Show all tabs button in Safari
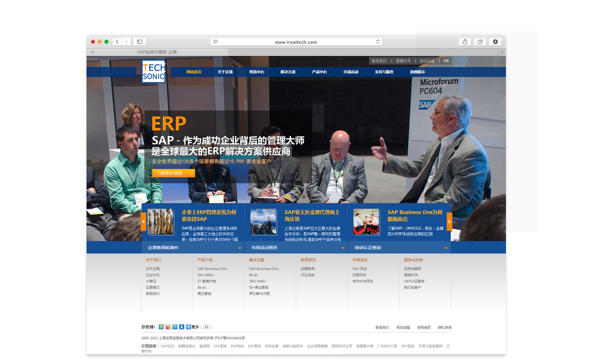Screen dimensions: 592x364 (480, 41)
